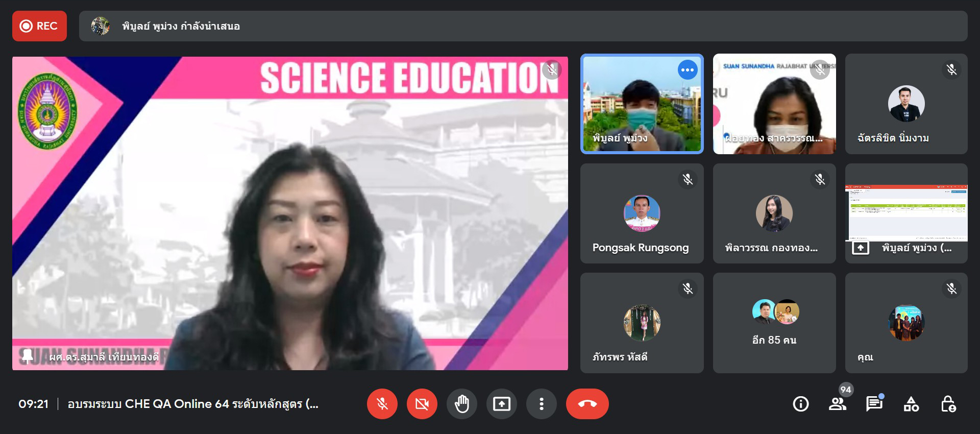Open options on พิบูลย์ พูม่วง video tile
The width and height of the screenshot is (980, 434).
(x=687, y=70)
